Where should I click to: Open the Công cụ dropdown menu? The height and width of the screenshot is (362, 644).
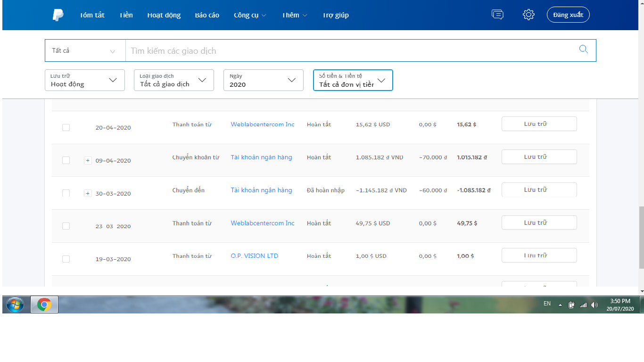[x=250, y=15]
